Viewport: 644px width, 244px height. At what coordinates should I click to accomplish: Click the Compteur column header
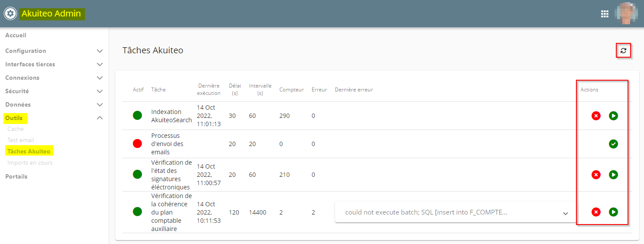pyautogui.click(x=292, y=90)
